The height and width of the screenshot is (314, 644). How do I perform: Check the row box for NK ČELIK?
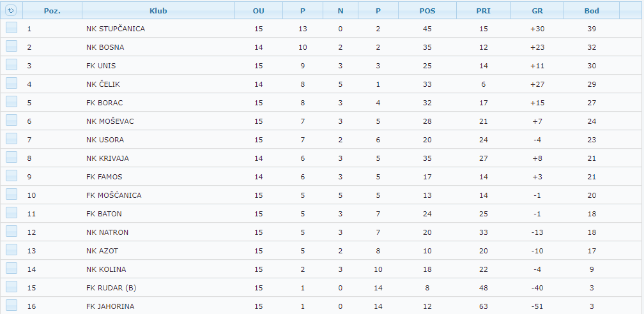point(11,84)
